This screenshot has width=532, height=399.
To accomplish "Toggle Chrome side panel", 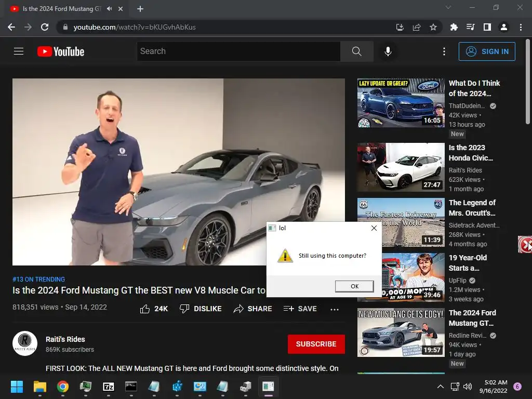I will point(487,27).
